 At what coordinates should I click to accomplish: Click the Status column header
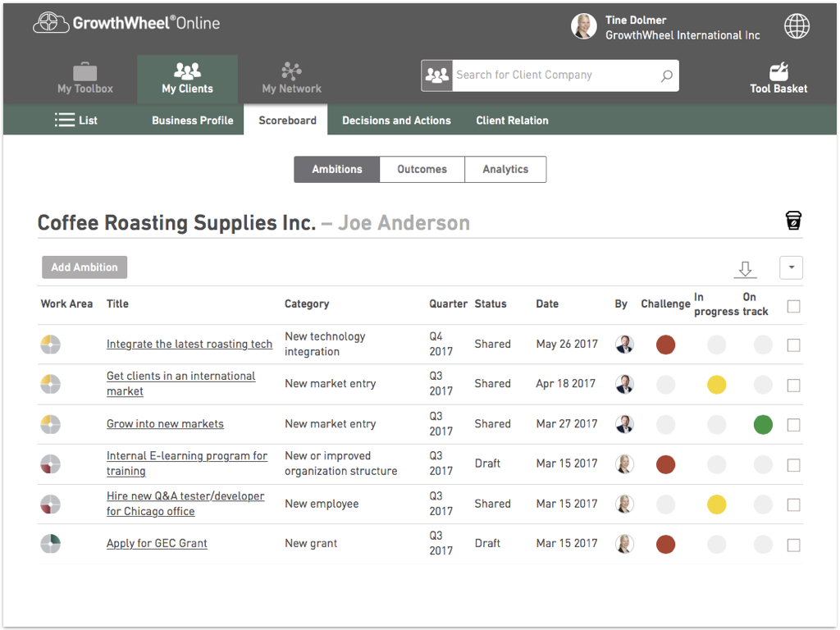point(491,304)
